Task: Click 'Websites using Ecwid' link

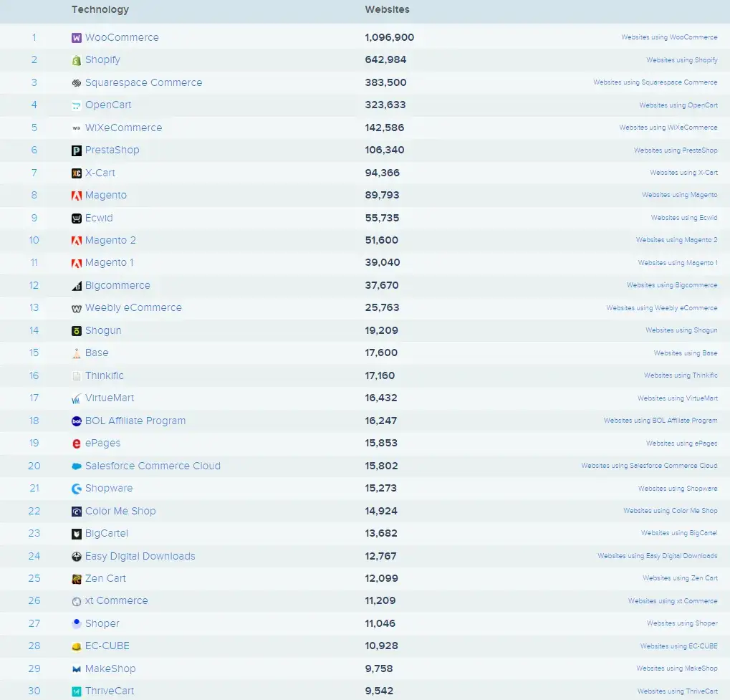Action: click(684, 218)
